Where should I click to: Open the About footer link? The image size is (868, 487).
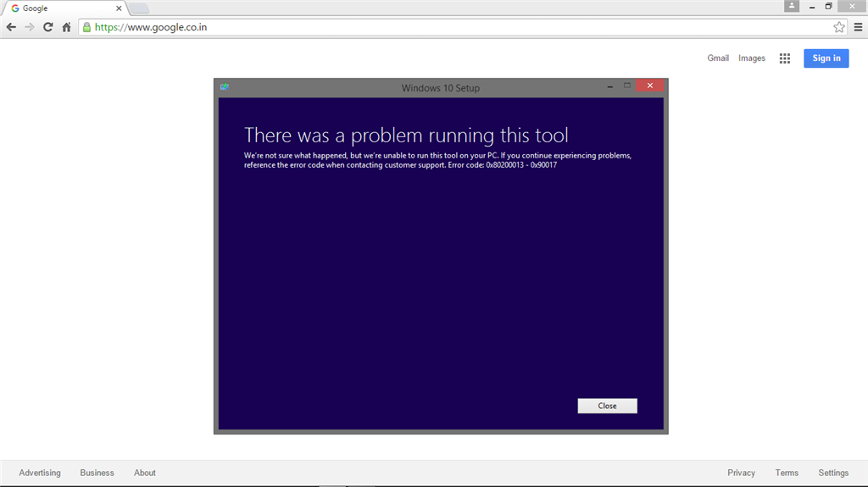144,473
